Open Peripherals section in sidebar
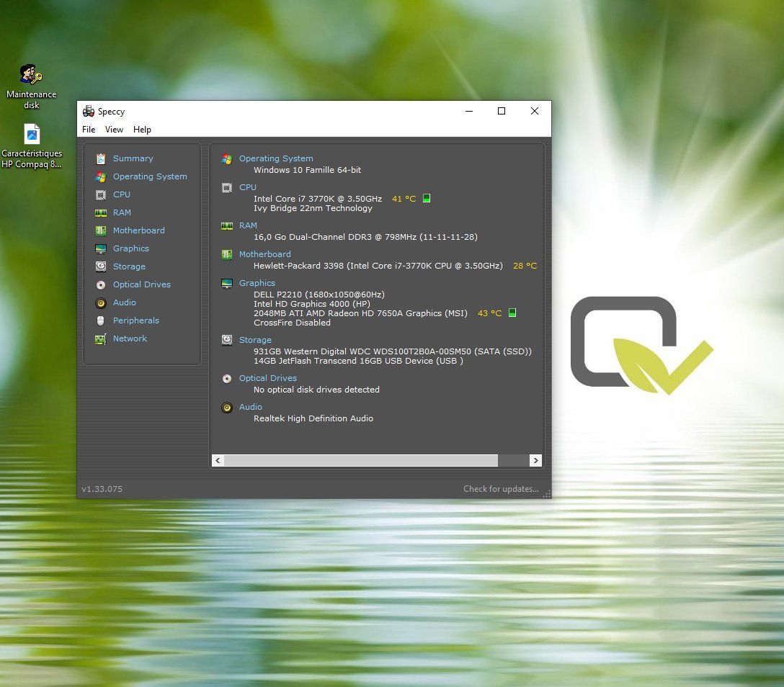The width and height of the screenshot is (784, 687). (136, 320)
